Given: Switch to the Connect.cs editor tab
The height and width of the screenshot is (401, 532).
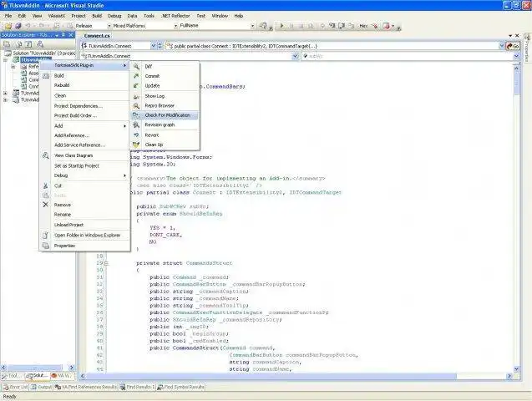Looking at the screenshot, I should pos(97,36).
